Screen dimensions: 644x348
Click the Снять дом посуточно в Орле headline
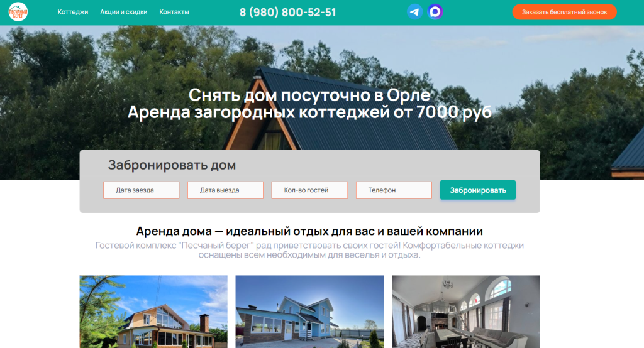(309, 95)
